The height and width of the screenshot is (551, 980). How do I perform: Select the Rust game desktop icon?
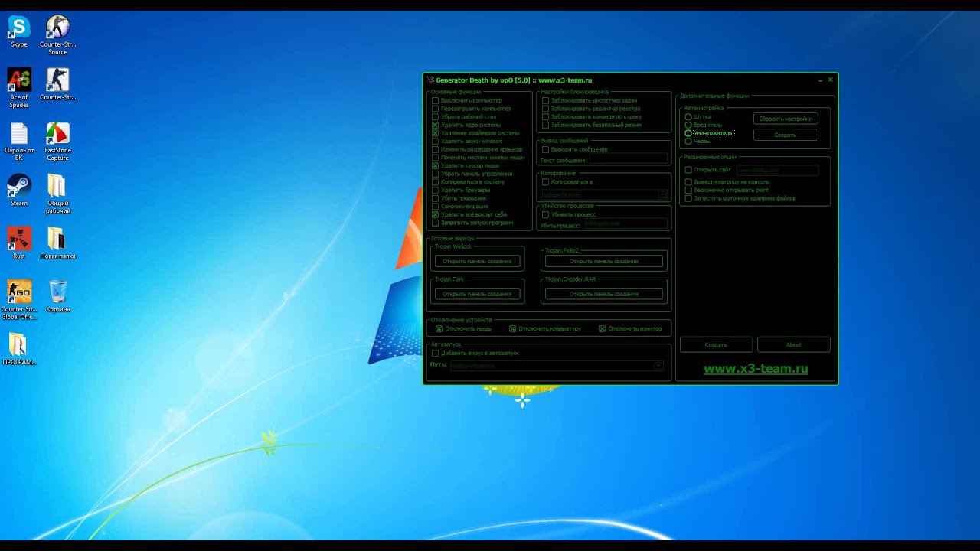(x=19, y=243)
